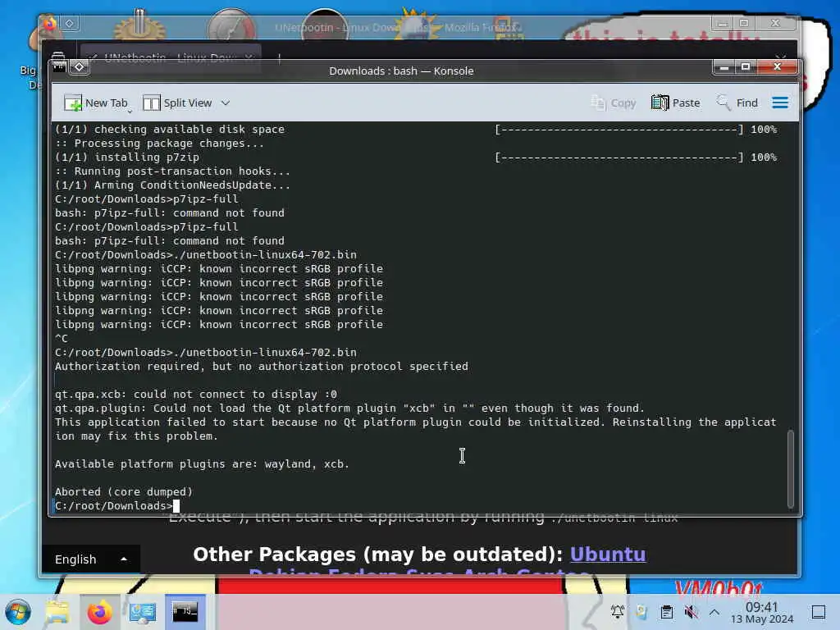Switch to Konsole terminal taskbar icon

pos(185,612)
